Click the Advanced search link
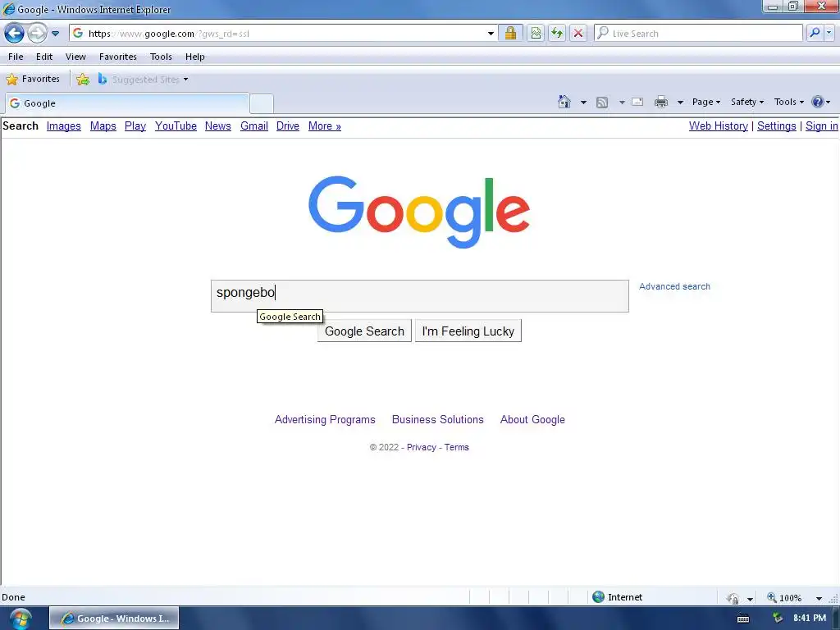 click(x=674, y=286)
